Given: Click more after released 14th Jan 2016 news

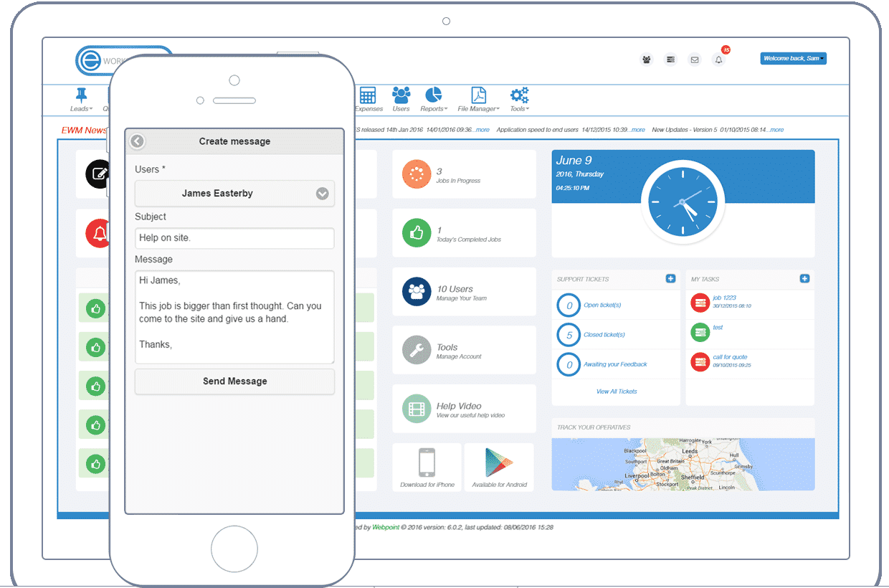Looking at the screenshot, I should coord(482,130).
